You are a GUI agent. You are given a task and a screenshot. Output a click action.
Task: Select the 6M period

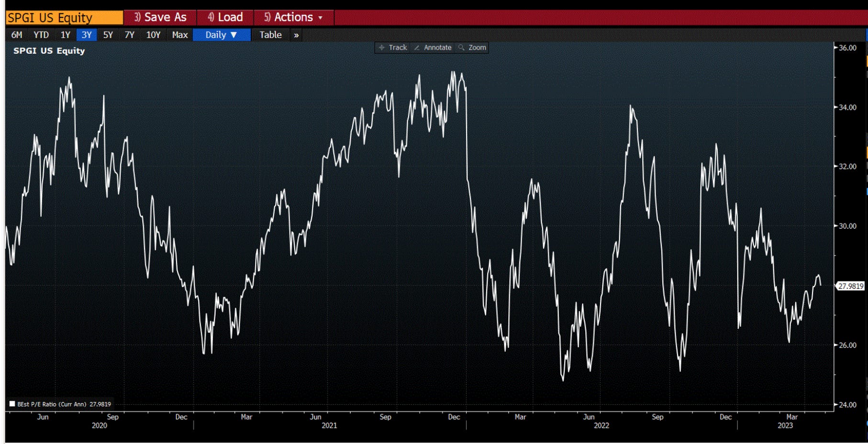coord(17,34)
